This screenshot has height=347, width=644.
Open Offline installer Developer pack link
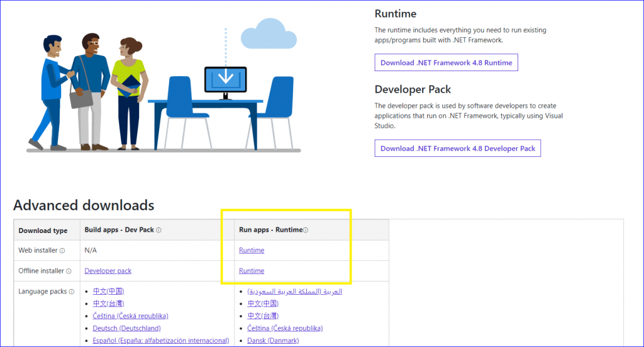(x=108, y=271)
